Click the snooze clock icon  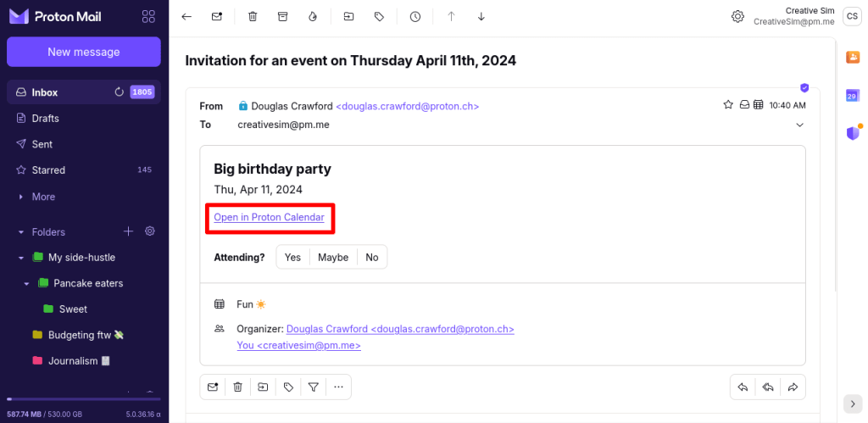coord(415,16)
